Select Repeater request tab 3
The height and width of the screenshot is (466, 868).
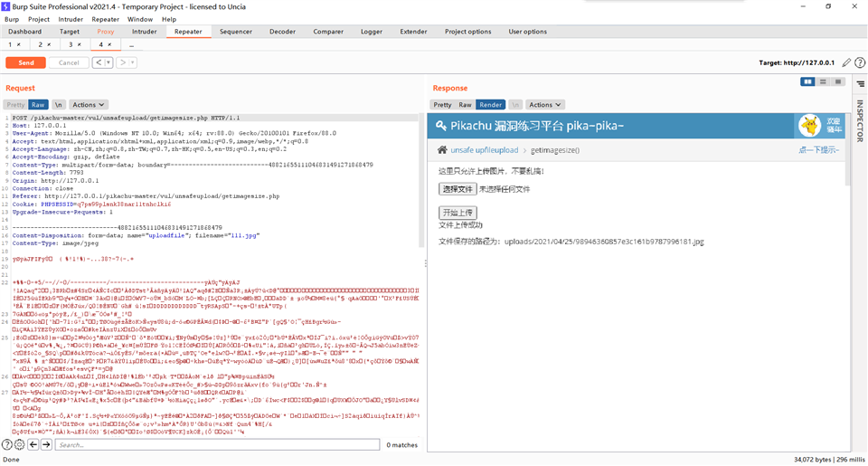point(71,44)
